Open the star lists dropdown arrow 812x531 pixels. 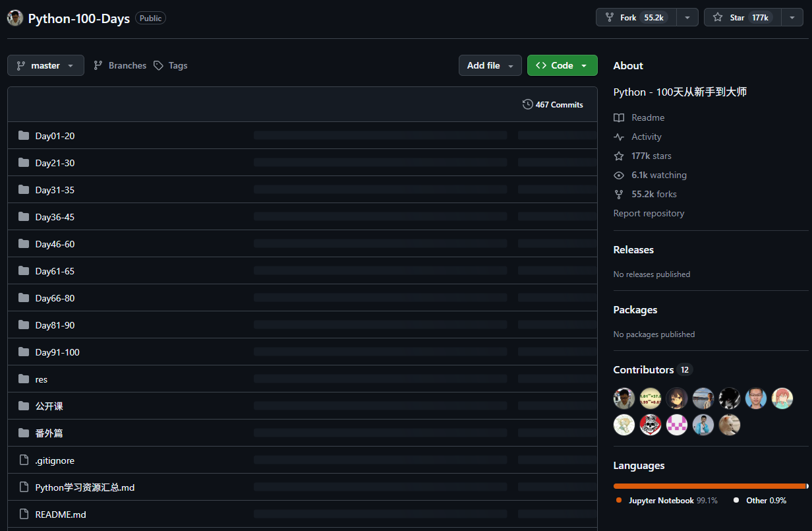tap(792, 18)
